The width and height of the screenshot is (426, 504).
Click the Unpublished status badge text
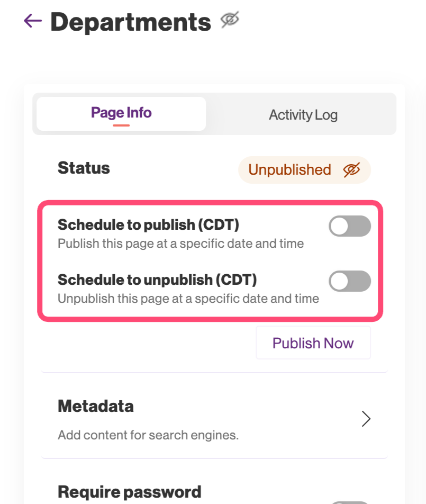[x=289, y=170]
